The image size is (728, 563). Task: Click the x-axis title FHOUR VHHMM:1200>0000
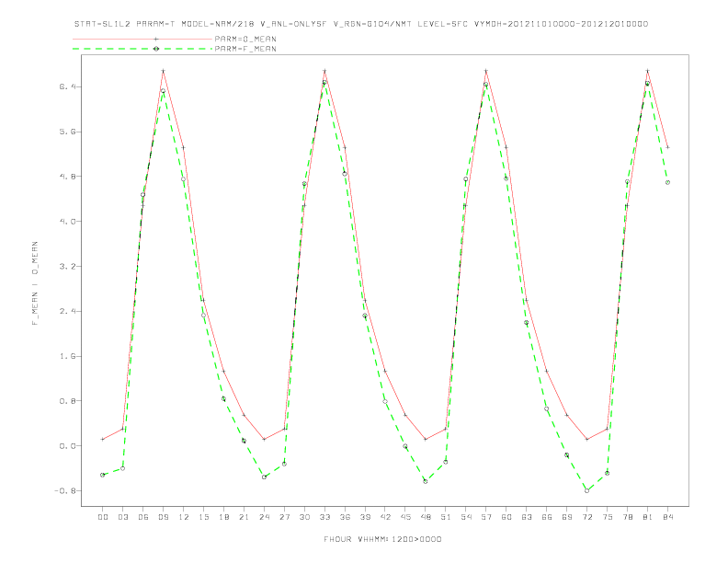coord(382,539)
